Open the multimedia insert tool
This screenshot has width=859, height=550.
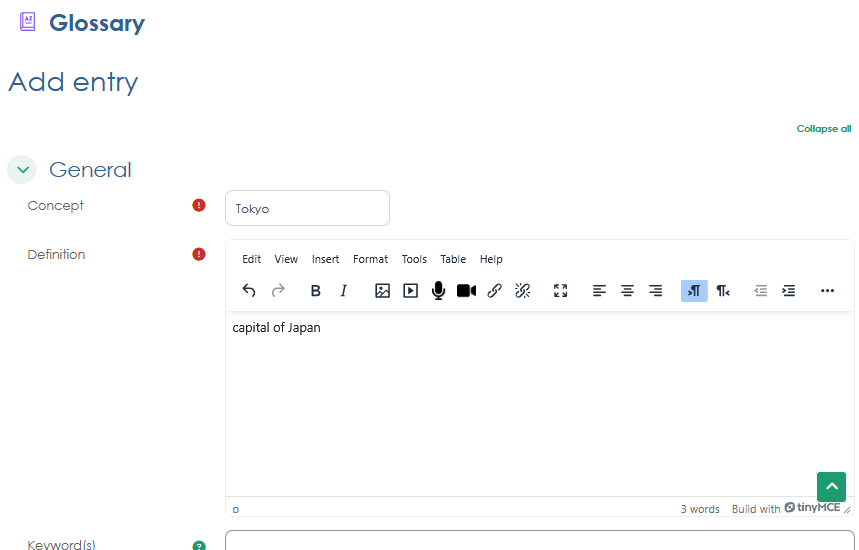point(410,291)
